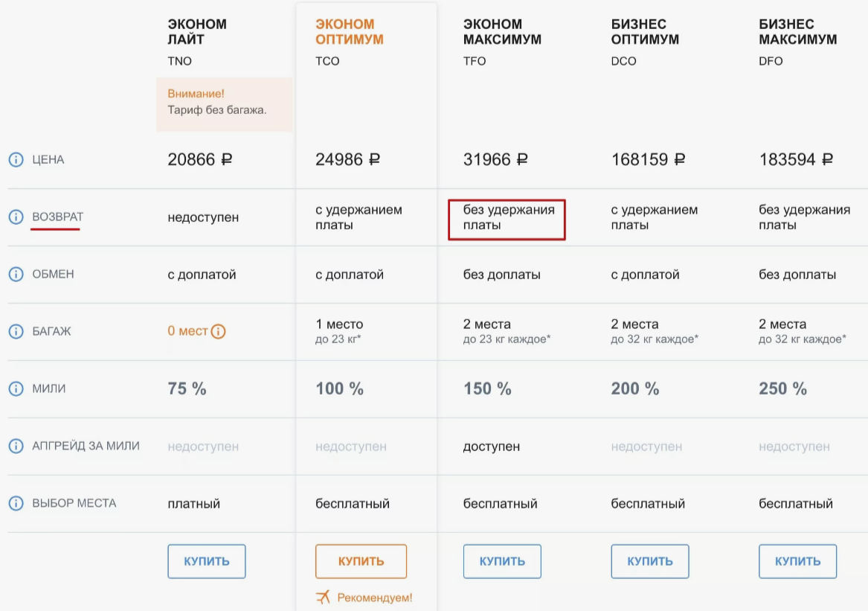Click КУПИТЬ under БИЗНЕС ОПТИМУМ

pyautogui.click(x=649, y=561)
